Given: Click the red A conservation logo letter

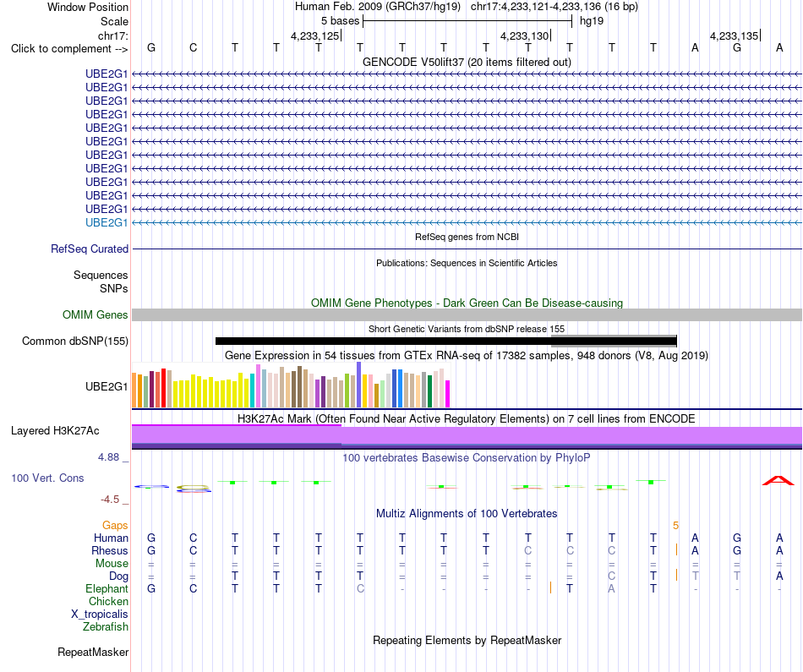Looking at the screenshot, I should [x=778, y=480].
